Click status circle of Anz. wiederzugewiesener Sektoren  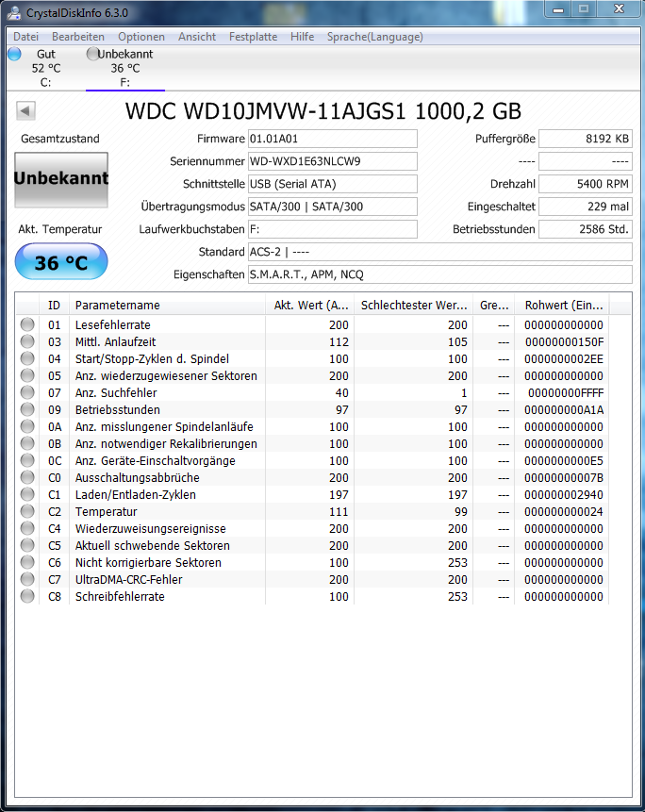click(27, 375)
